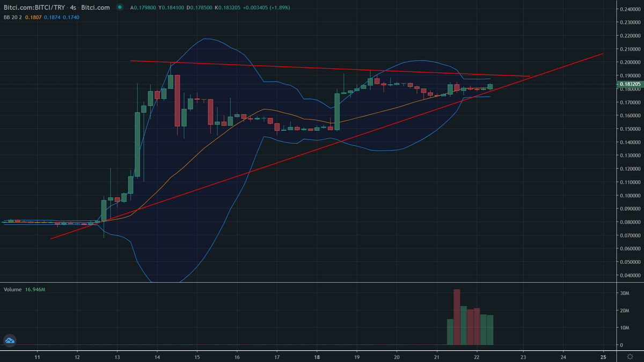Select the lower ascending red trendline
Screen dimensions: 644x362
coord(327,146)
